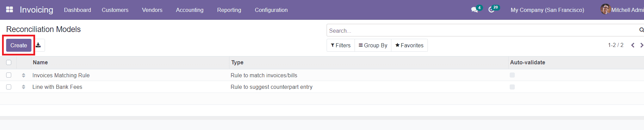Open the My Company (San Francisco) switcher

coord(547,10)
